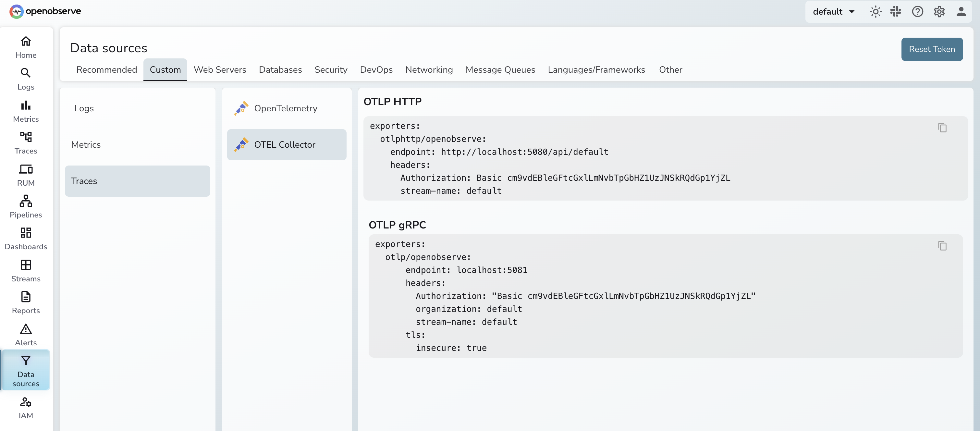Image resolution: width=980 pixels, height=431 pixels.
Task: Open the help question-mark menu
Action: pos(917,12)
